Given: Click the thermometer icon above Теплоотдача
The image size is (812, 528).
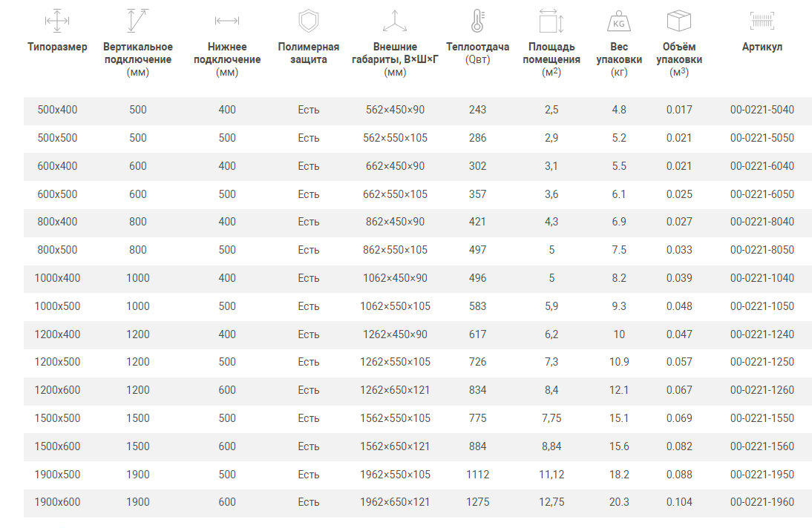Looking at the screenshot, I should click(x=477, y=20).
